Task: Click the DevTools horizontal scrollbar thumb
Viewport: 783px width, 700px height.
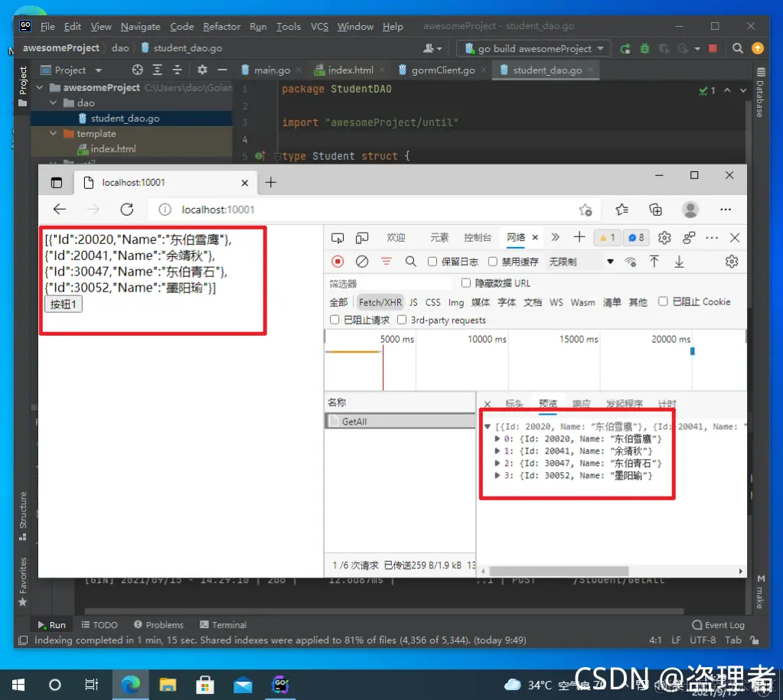Action: click(559, 571)
